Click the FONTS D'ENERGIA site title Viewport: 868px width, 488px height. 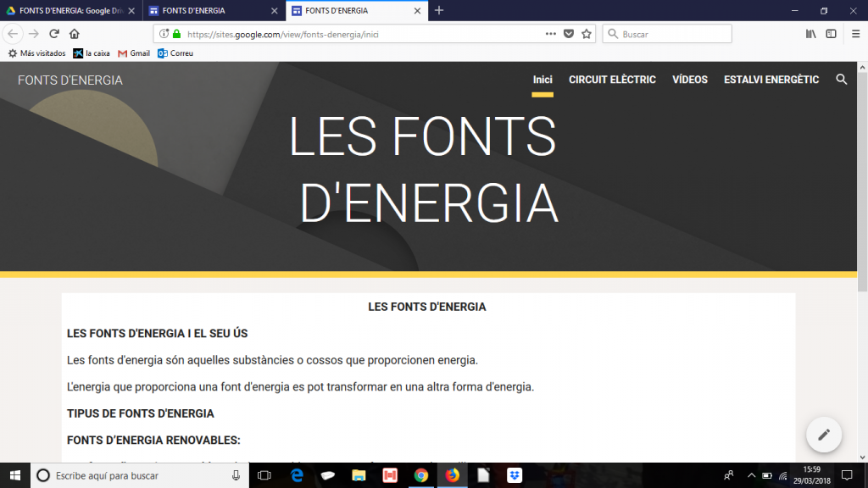70,80
